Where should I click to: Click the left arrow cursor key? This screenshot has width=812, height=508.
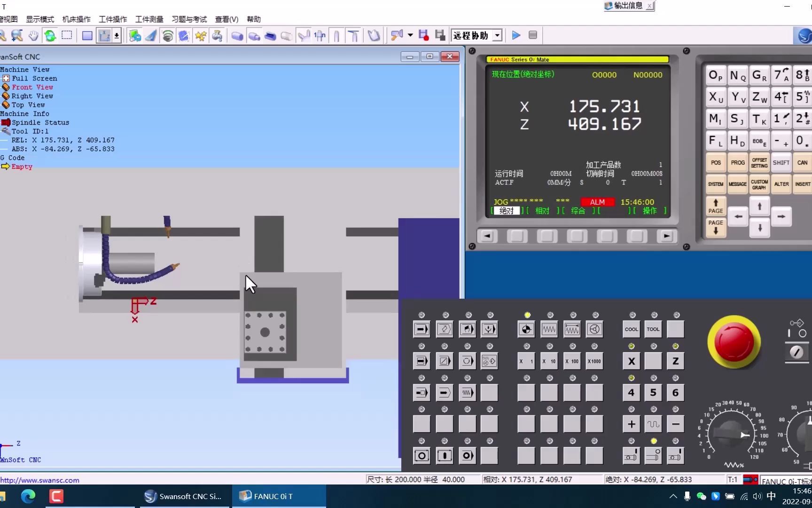pyautogui.click(x=738, y=216)
